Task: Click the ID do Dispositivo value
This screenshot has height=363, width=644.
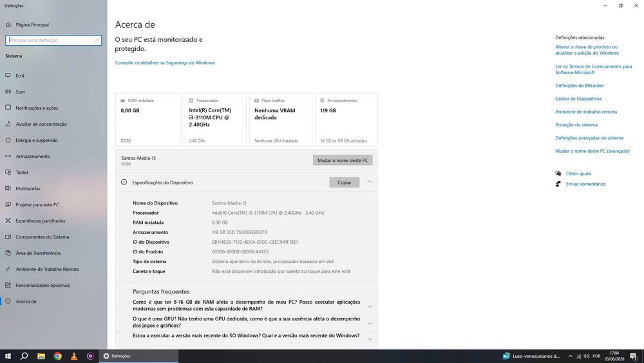Action: [x=254, y=242]
